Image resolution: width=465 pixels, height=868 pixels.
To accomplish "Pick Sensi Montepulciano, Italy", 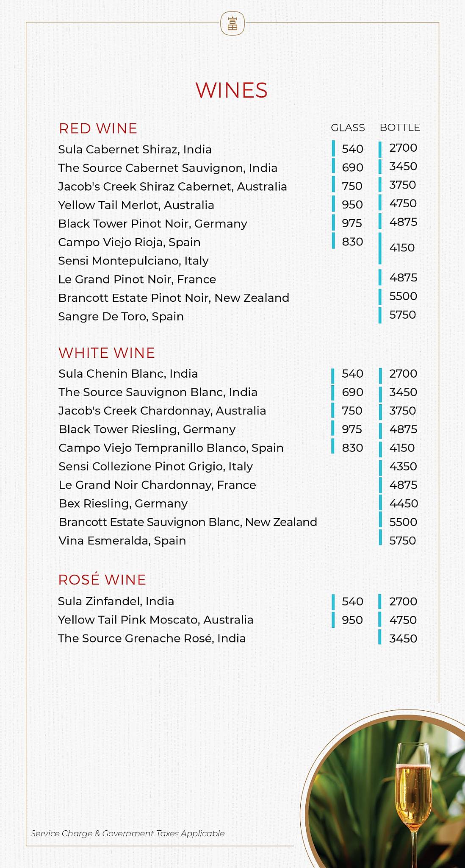I will click(x=133, y=261).
